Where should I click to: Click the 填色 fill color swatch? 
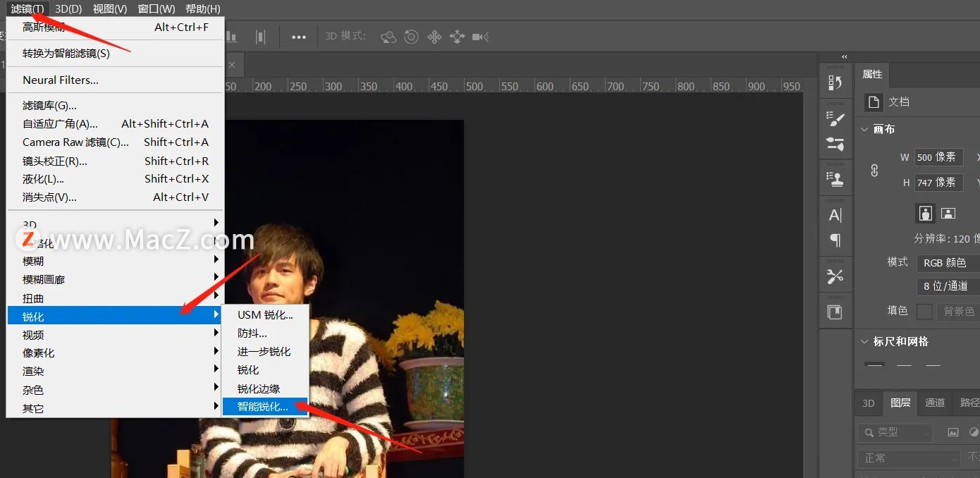coord(924,312)
